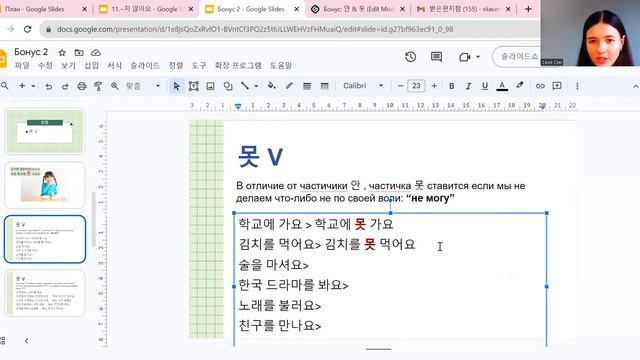The width and height of the screenshot is (640, 360).
Task: Star the Бонус 2 presentation
Action: point(62,53)
